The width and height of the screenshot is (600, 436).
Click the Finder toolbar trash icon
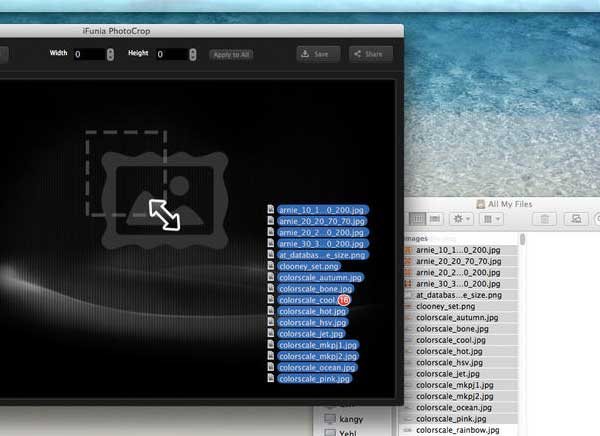(545, 219)
